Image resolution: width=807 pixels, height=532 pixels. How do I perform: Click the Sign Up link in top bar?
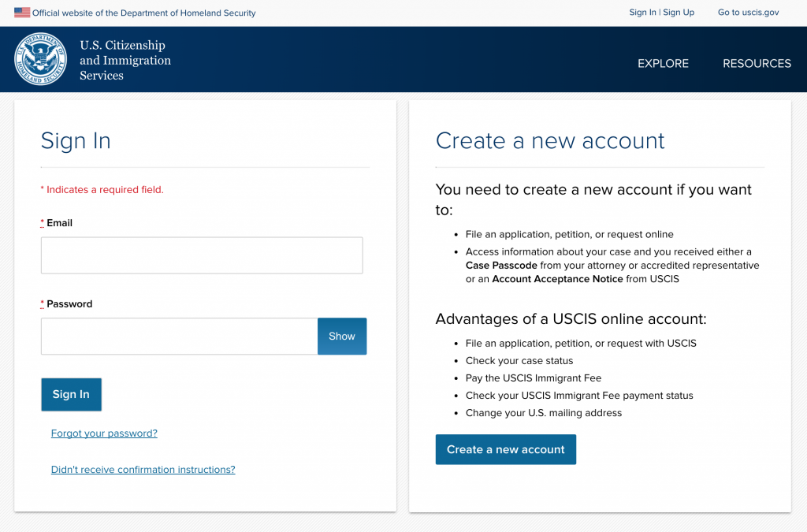click(x=679, y=13)
